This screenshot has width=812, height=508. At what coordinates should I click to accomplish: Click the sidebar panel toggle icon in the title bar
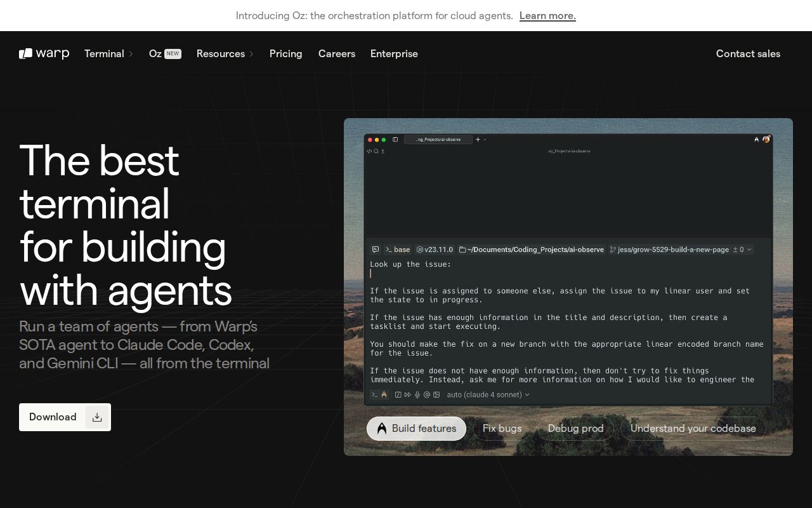pos(395,140)
